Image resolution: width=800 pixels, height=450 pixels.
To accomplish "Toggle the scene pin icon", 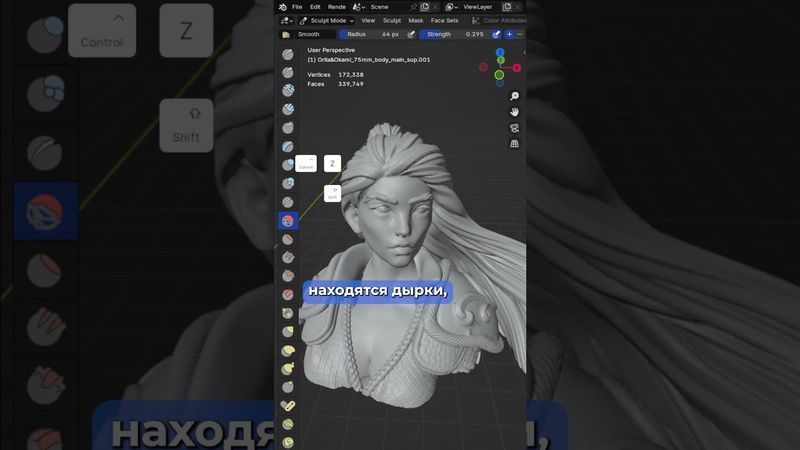I will (x=413, y=7).
